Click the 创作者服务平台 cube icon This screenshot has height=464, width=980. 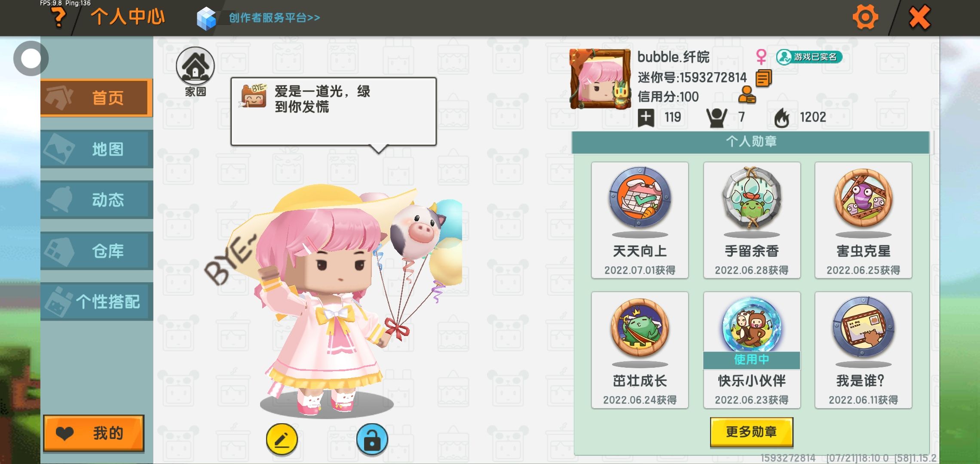[206, 18]
